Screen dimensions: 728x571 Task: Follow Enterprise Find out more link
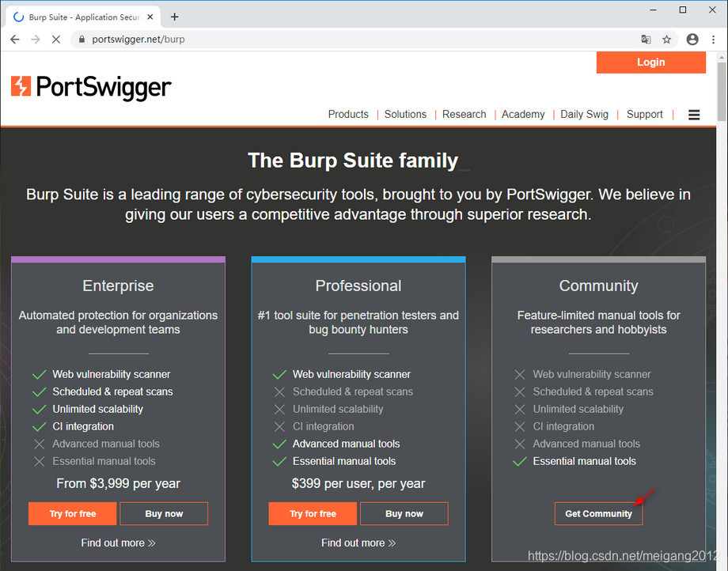point(118,543)
